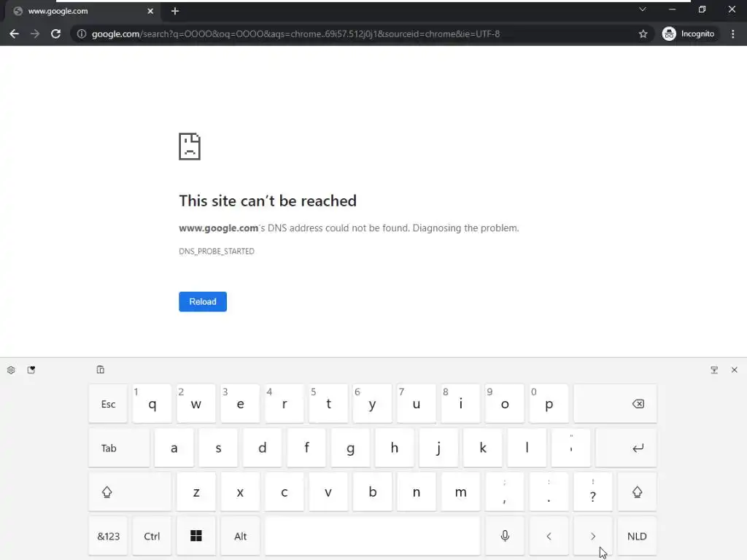This screenshot has width=747, height=560.
Task: Tap the y key
Action: [373, 404]
